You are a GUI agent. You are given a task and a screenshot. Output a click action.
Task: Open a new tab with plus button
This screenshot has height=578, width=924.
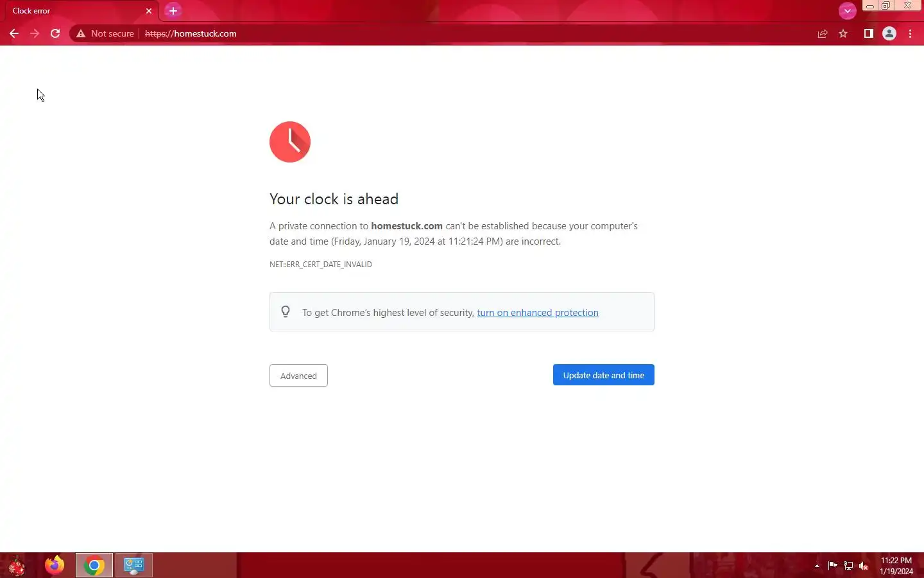coord(173,11)
